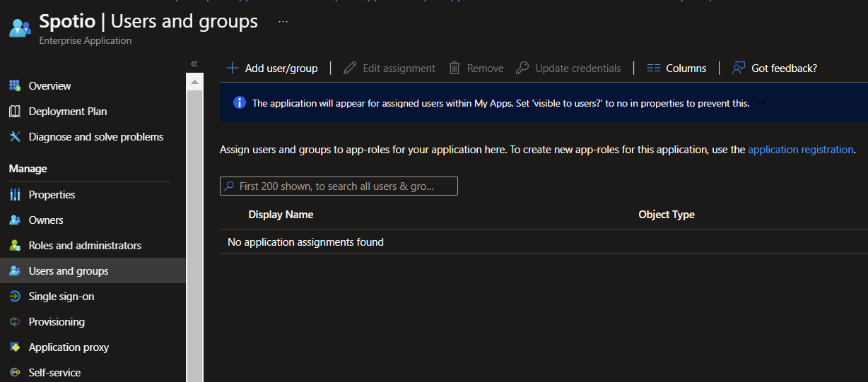Go to Properties under Manage

pyautogui.click(x=52, y=195)
